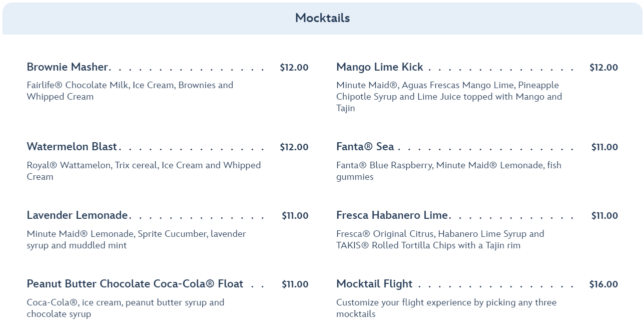Click the Brownie Masher ingredients description

pyautogui.click(x=130, y=91)
